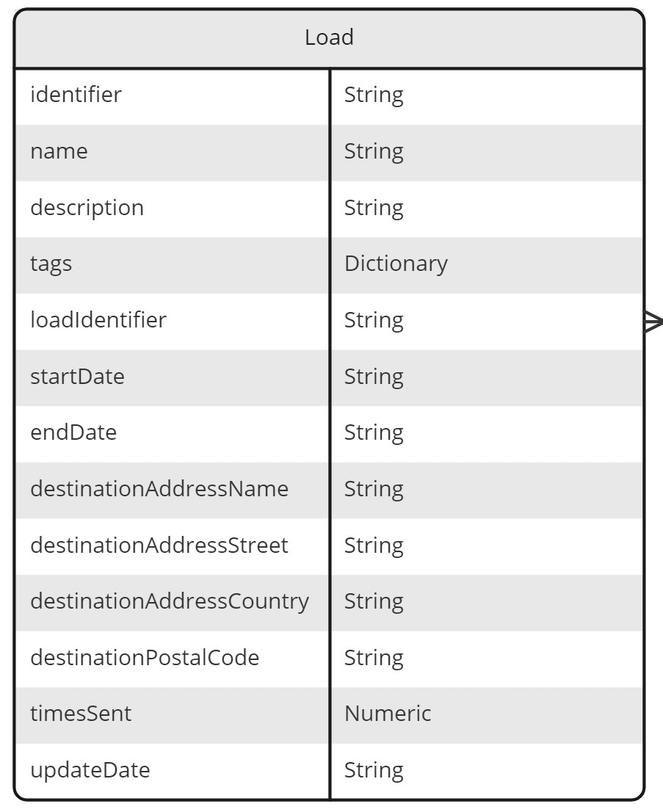Click the String type beside endDate
This screenshot has height=812, width=663.
point(374,433)
